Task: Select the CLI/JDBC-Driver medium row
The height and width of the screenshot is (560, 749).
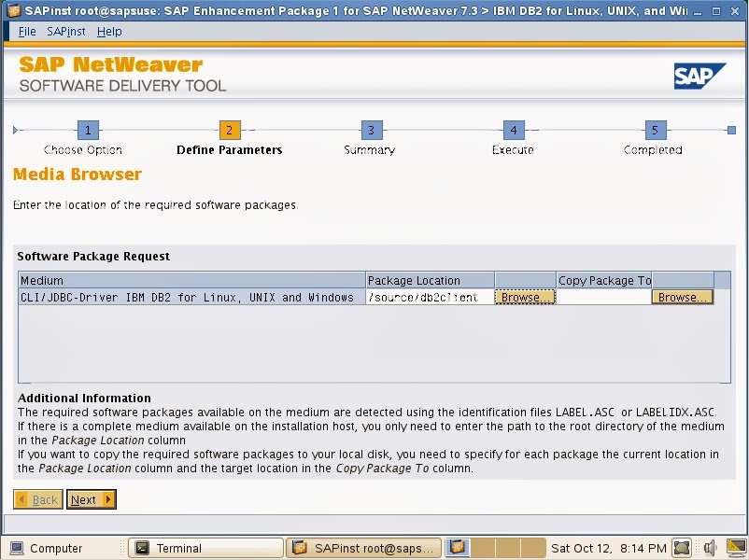Action: click(187, 296)
